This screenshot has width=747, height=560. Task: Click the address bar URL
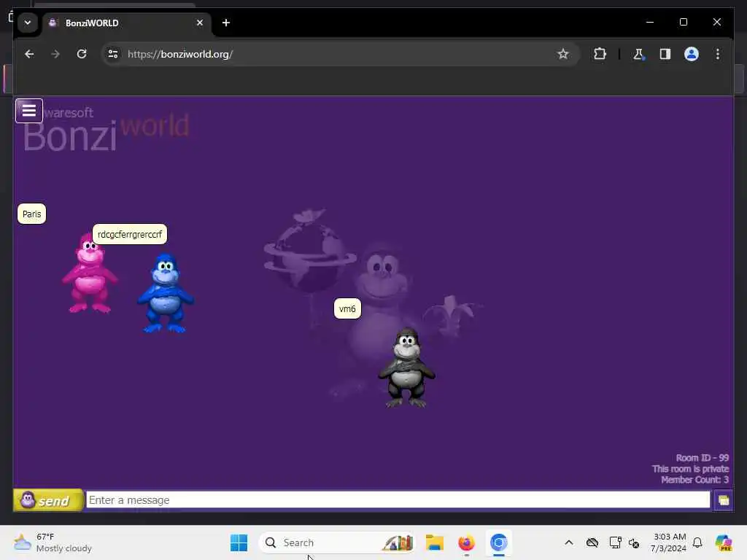180,54
